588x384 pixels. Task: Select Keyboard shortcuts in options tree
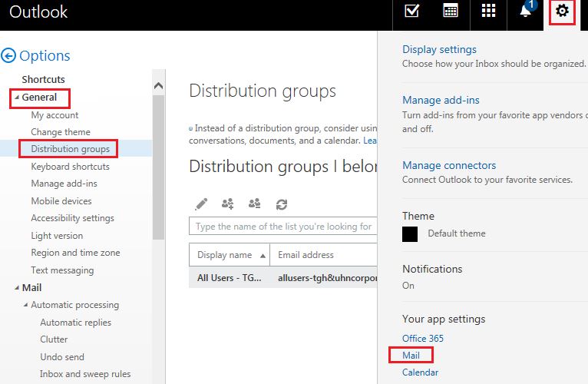click(70, 167)
